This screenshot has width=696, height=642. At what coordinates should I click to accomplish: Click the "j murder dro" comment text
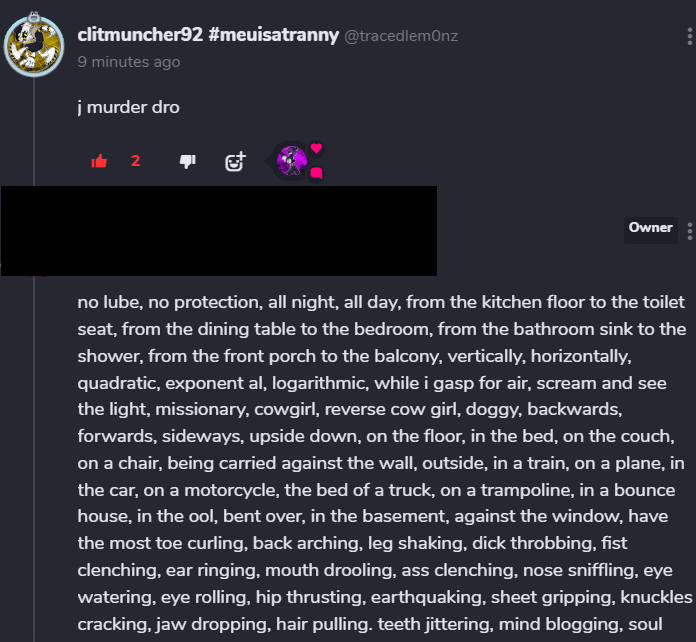tap(128, 107)
